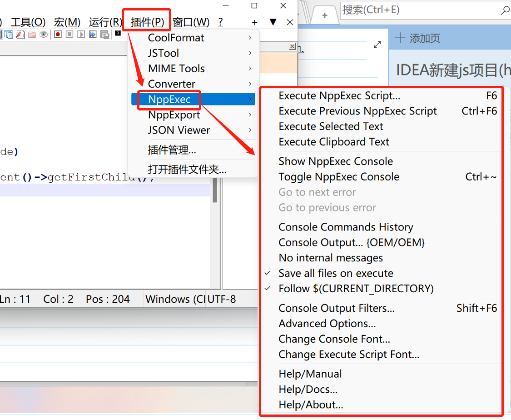The width and height of the screenshot is (511, 420).
Task: Click the IDEA新建js项目 page title
Action: tap(453, 70)
